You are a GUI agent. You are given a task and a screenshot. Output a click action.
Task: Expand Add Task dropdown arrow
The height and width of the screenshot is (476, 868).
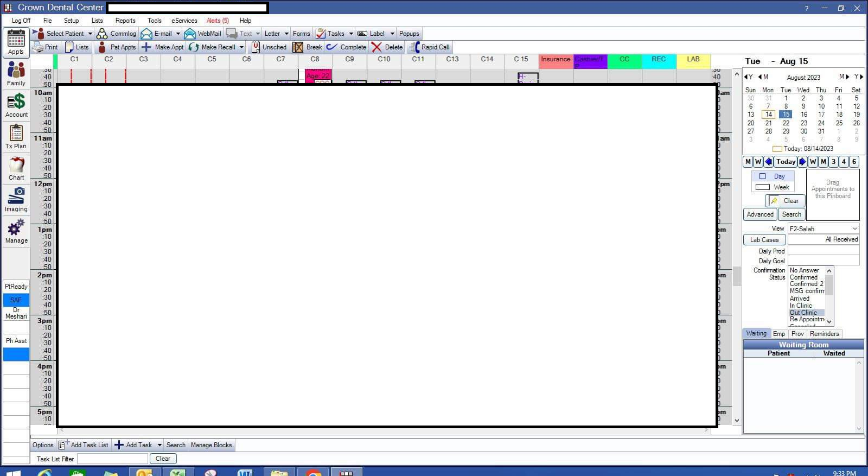159,445
